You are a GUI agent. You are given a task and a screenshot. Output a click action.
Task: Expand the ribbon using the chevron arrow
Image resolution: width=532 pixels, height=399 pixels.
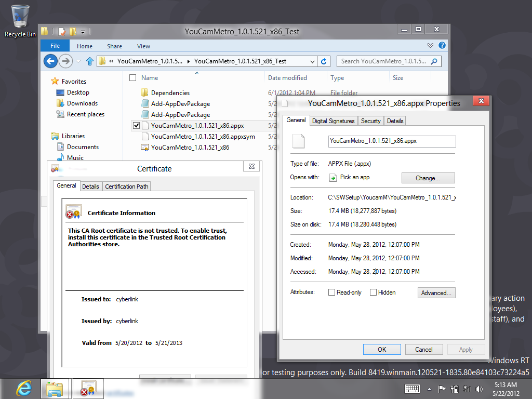[x=430, y=46]
